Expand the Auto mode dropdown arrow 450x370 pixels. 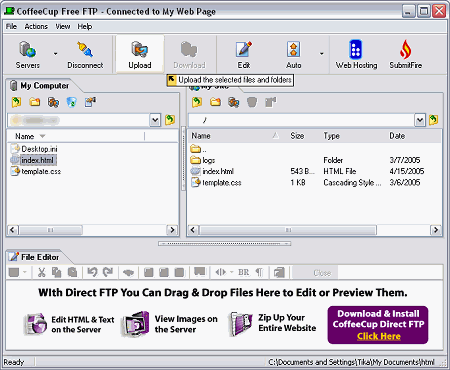[322, 54]
